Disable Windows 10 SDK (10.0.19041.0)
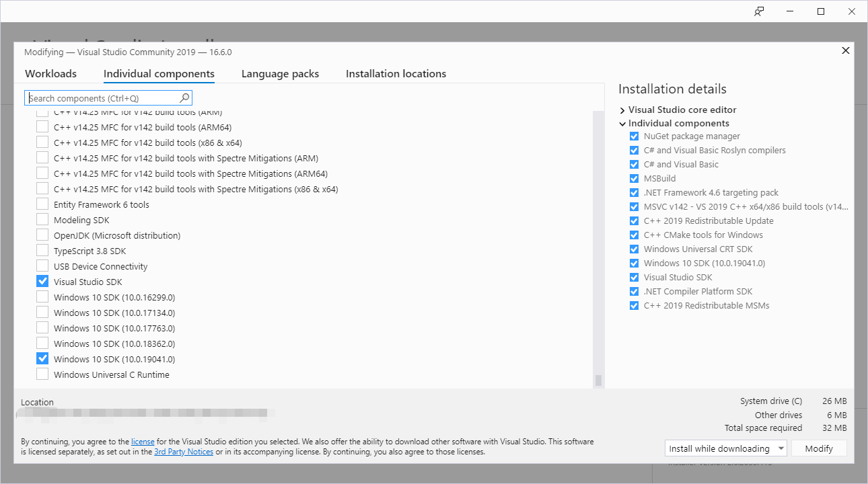The width and height of the screenshot is (868, 484). tap(42, 358)
